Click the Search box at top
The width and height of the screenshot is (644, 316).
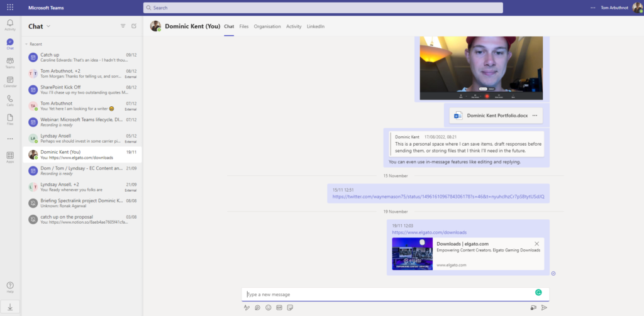coord(323,8)
